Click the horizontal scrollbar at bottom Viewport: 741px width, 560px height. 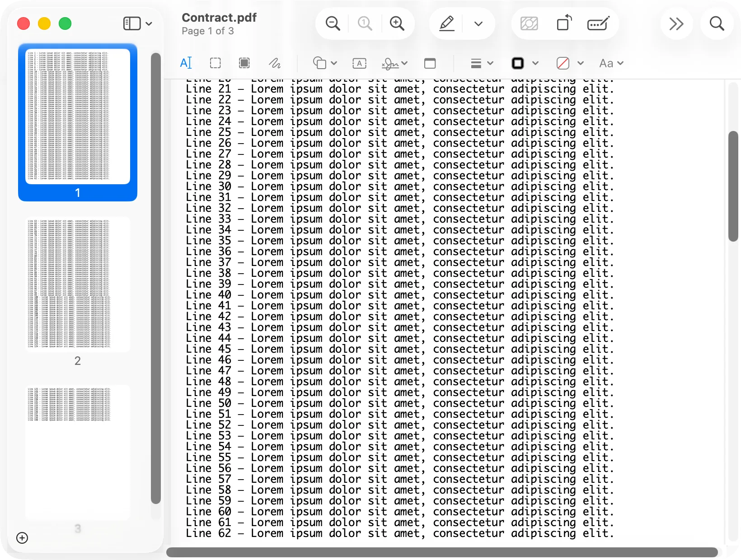coord(442,552)
